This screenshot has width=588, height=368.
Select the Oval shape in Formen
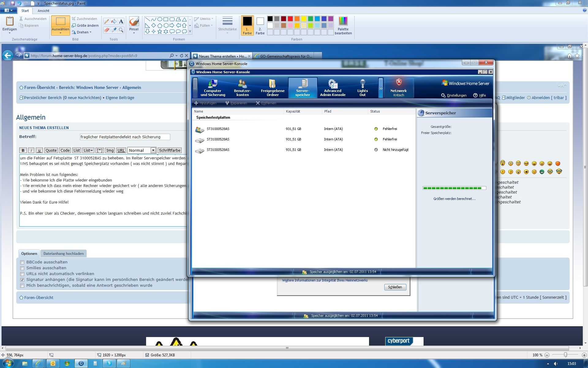pyautogui.click(x=160, y=19)
